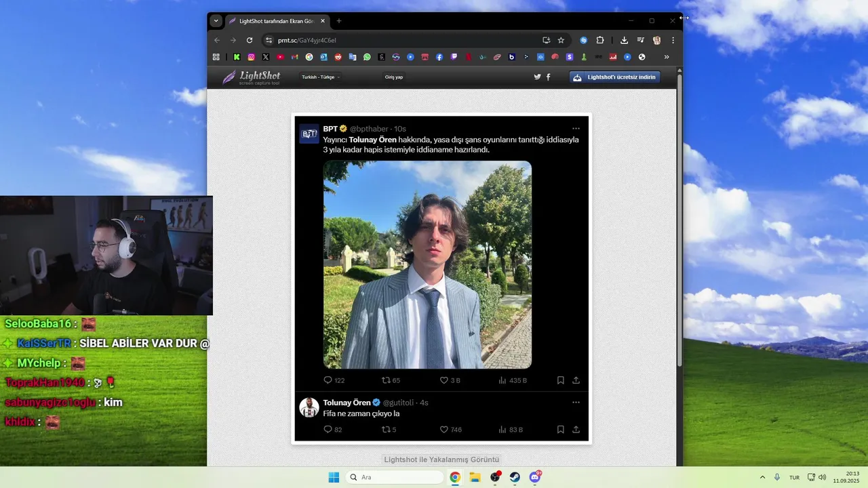Viewport: 868px width, 488px height.
Task: Click reply icon on BPT tweet
Action: pyautogui.click(x=328, y=380)
